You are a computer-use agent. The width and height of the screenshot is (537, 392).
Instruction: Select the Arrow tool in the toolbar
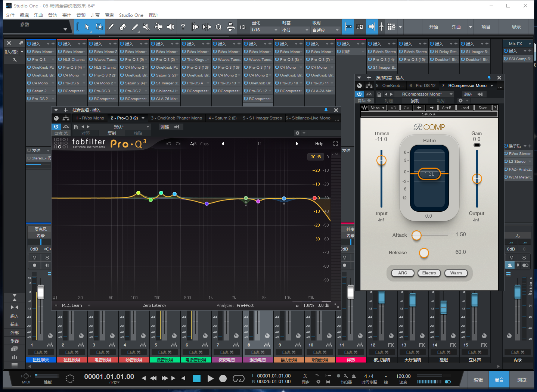(87, 27)
